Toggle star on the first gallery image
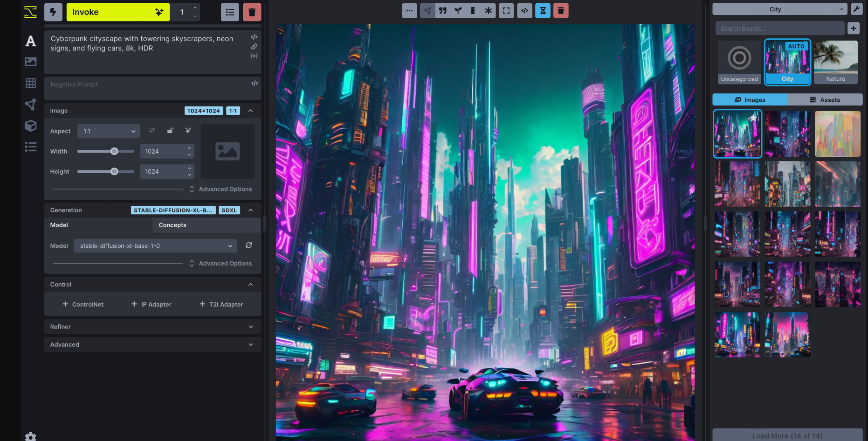The height and width of the screenshot is (441, 868). [753, 118]
